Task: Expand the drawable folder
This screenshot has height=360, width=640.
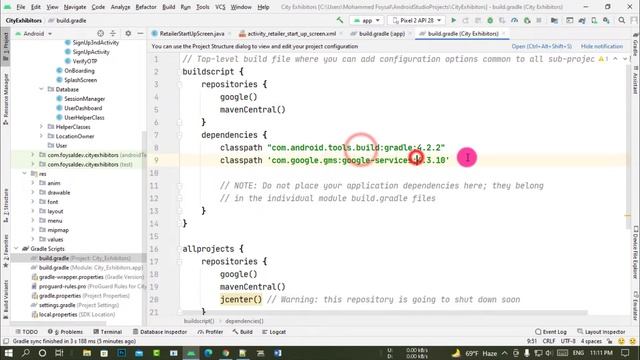Action: [33, 192]
